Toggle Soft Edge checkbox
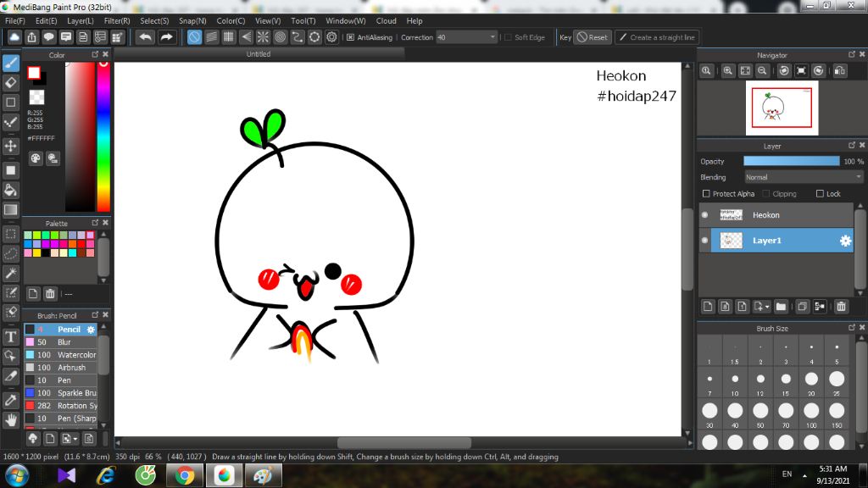The height and width of the screenshot is (488, 868). tap(509, 37)
